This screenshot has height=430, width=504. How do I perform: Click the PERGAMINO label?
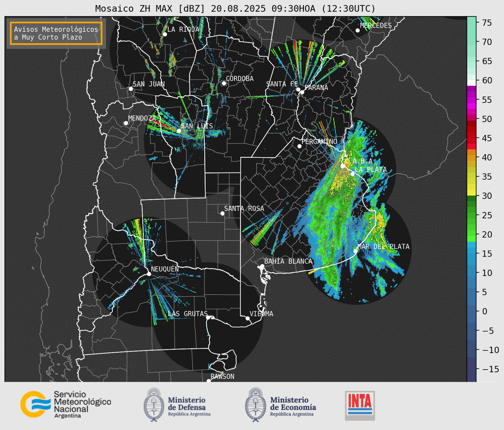319,141
